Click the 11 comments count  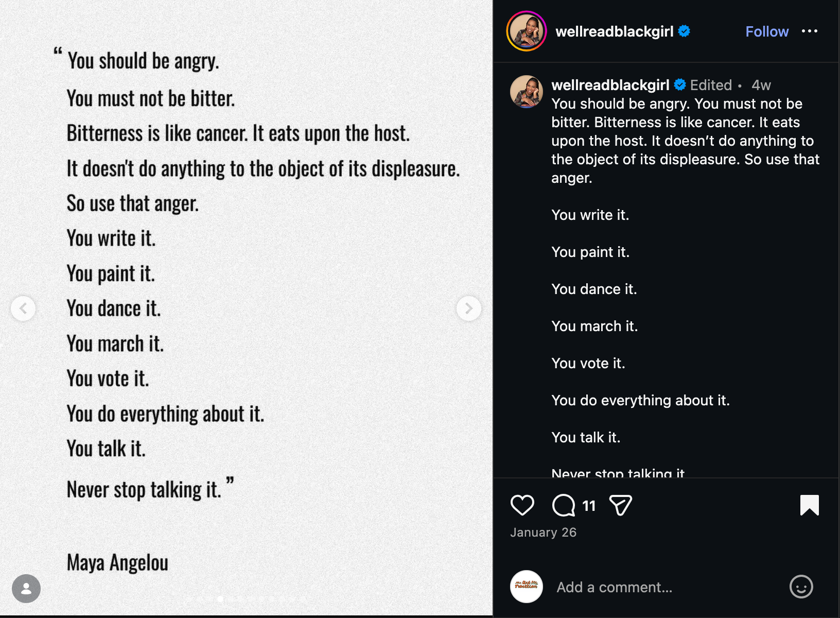pyautogui.click(x=589, y=506)
